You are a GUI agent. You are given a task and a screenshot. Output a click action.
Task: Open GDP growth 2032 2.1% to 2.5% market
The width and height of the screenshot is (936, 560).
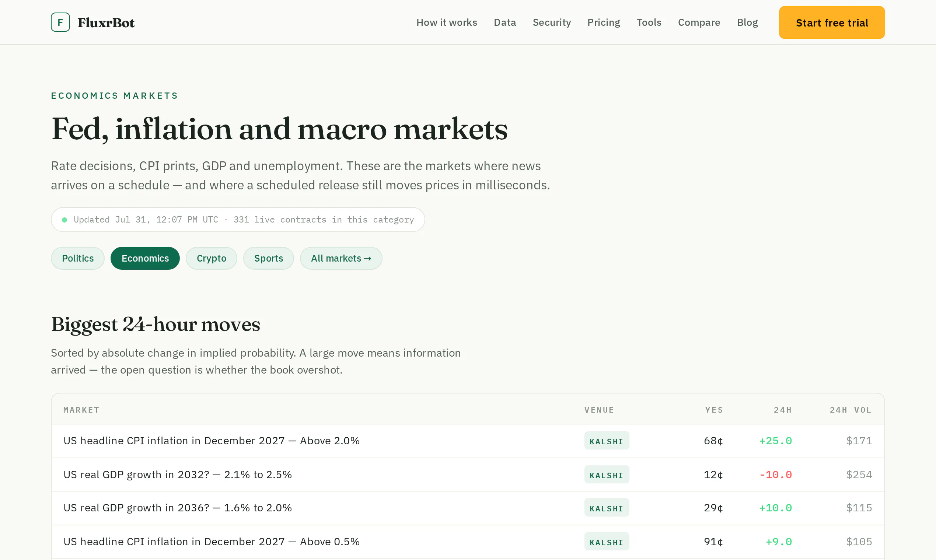click(x=178, y=475)
